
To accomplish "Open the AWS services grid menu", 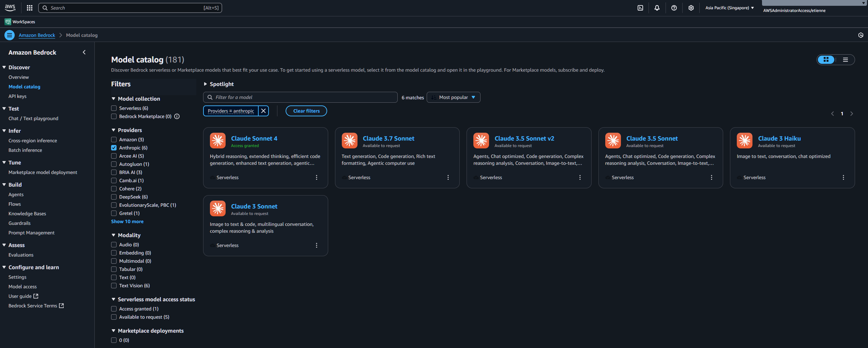I will 30,8.
